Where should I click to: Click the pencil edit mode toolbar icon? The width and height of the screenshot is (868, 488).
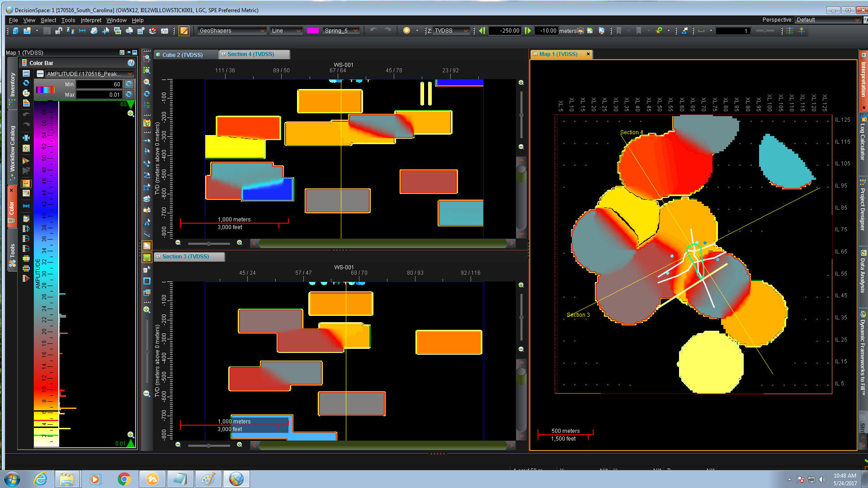184,31
